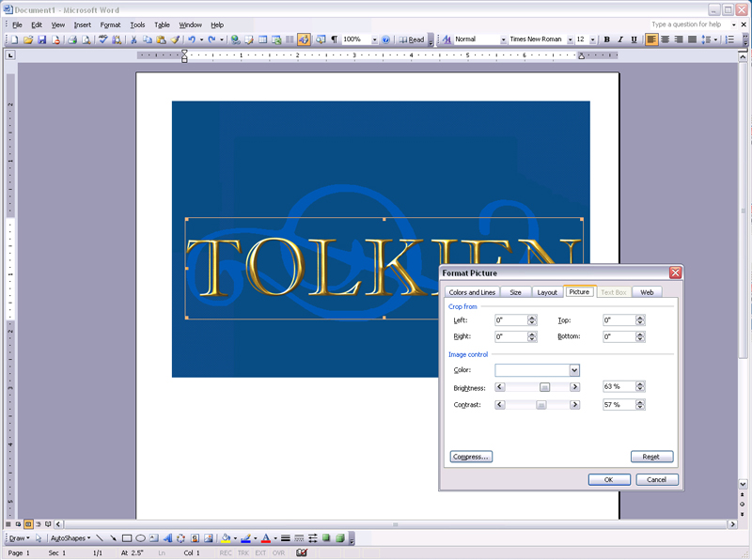
Task: Open the Draw menu dropdown
Action: tap(20, 538)
